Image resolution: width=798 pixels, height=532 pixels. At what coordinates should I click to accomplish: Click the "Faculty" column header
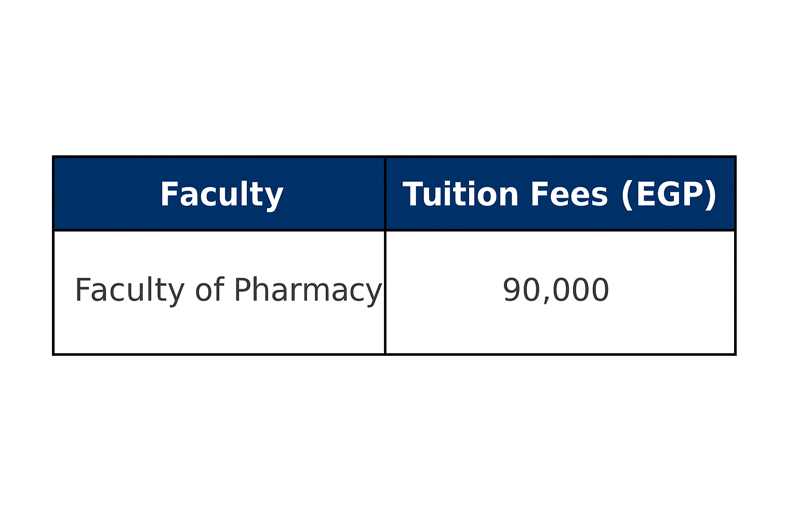point(219,194)
